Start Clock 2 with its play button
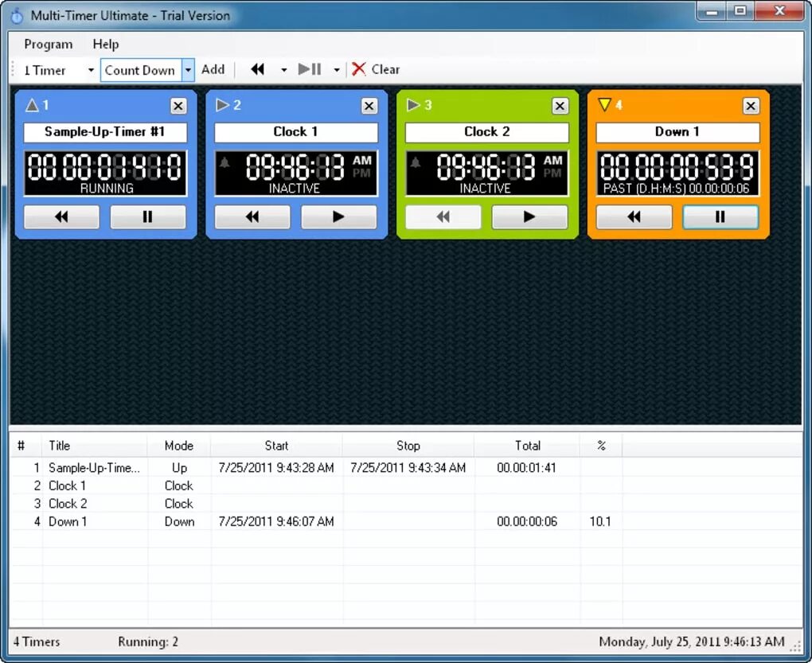 click(529, 216)
